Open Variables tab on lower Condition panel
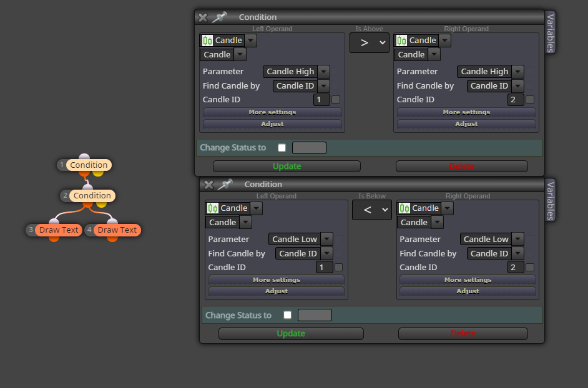The height and width of the screenshot is (388, 588). (550, 200)
